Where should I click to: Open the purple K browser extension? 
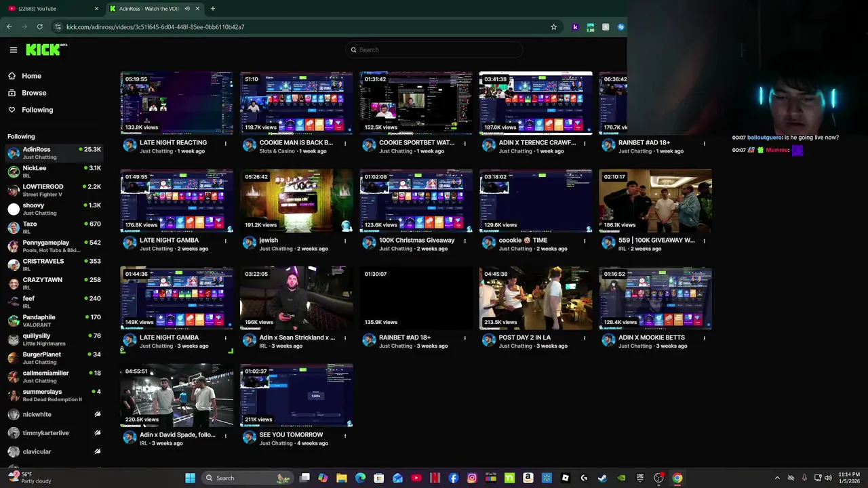tap(575, 27)
